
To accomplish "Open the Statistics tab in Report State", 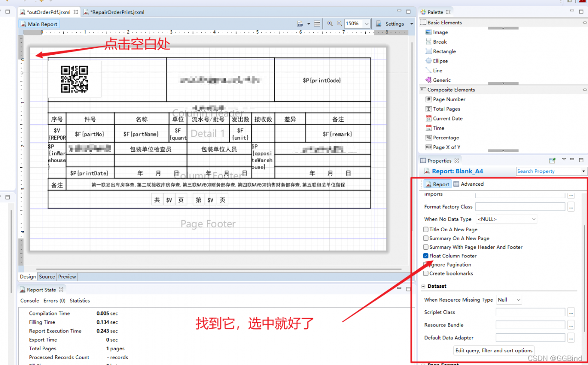I will coord(80,301).
